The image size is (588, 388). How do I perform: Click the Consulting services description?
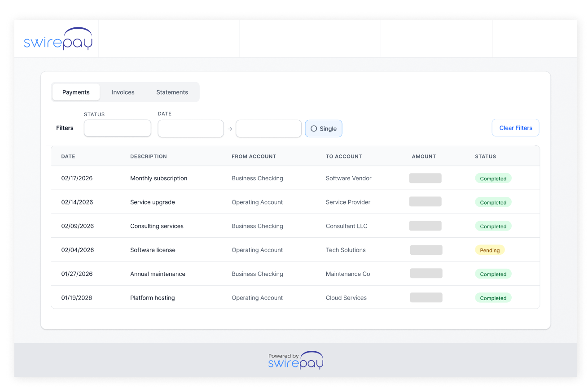[x=157, y=226]
